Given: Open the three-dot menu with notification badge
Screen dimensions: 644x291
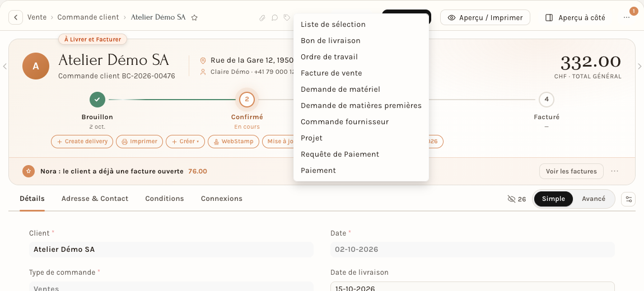Looking at the screenshot, I should pos(626,18).
